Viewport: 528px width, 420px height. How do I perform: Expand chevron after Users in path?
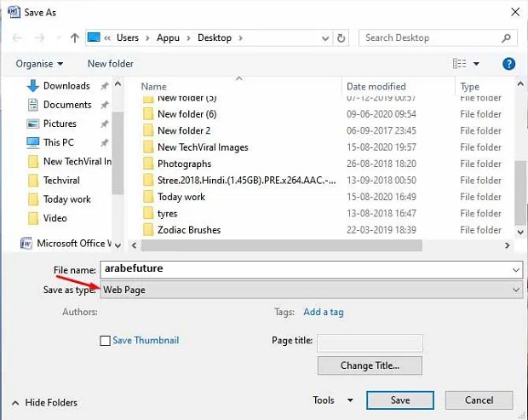(147, 38)
